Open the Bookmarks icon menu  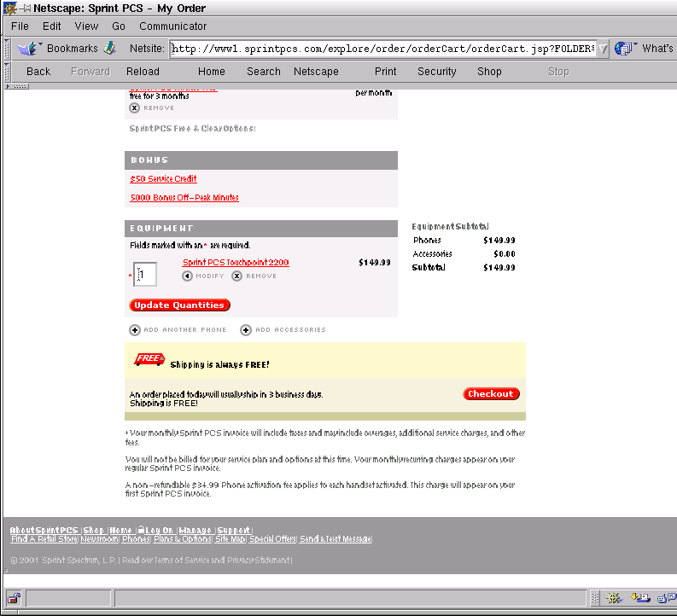pos(29,49)
